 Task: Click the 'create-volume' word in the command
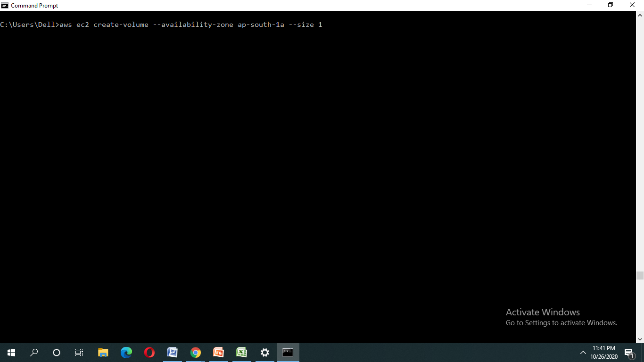(x=121, y=25)
